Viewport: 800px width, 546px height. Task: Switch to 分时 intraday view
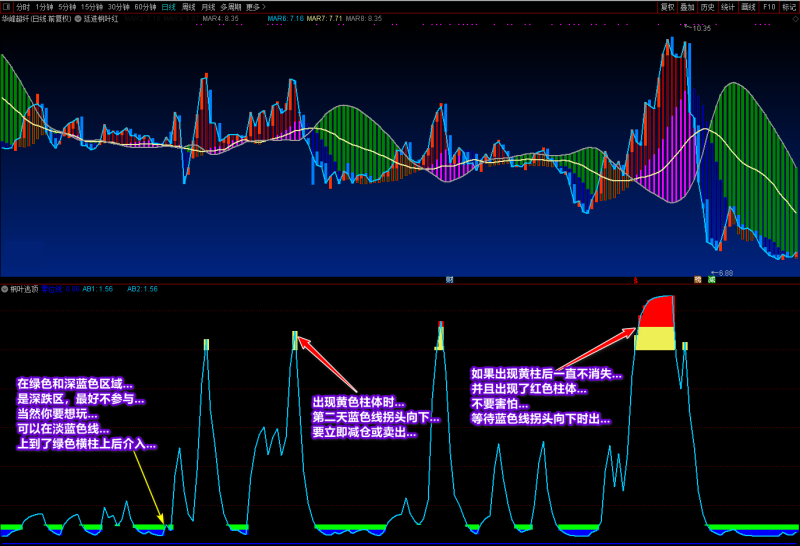tap(22, 6)
